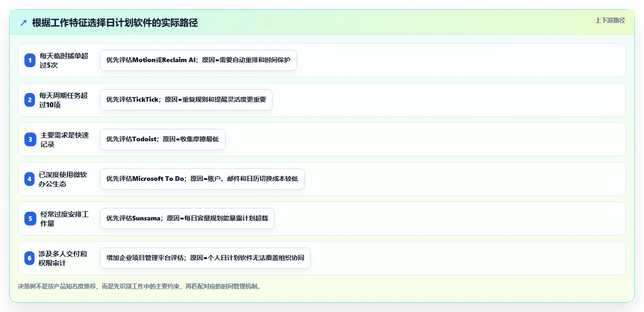Viewport: 644px width, 312px height.
Task: Select step number 4 badge
Action: click(30, 179)
